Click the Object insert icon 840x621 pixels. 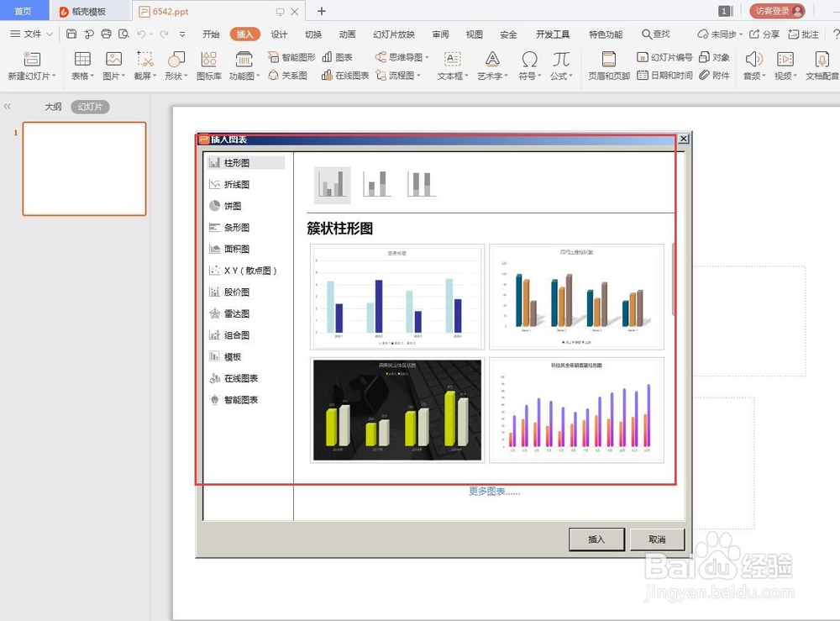point(715,57)
